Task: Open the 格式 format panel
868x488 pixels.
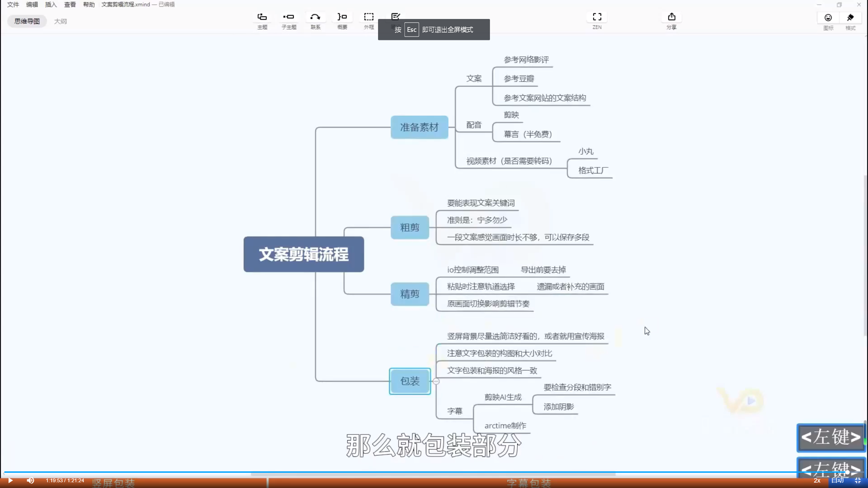Action: [850, 18]
